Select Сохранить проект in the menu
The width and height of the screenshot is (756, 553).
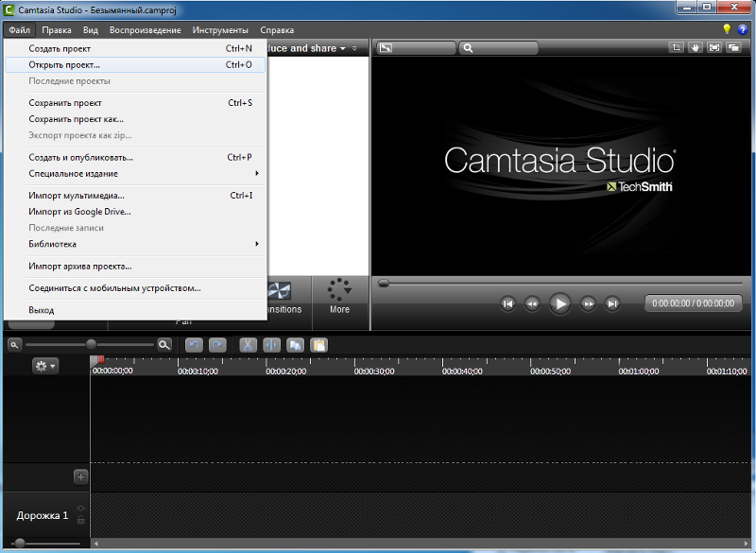pyautogui.click(x=135, y=103)
